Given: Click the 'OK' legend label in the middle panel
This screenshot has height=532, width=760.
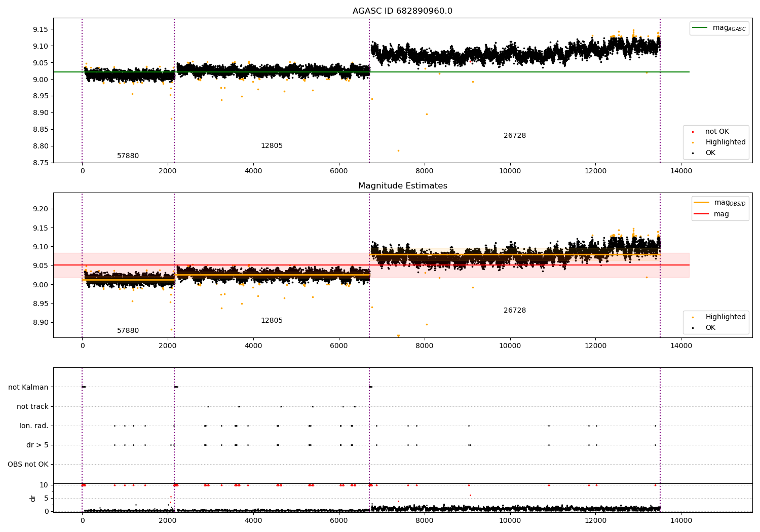Looking at the screenshot, I should click(x=710, y=328).
